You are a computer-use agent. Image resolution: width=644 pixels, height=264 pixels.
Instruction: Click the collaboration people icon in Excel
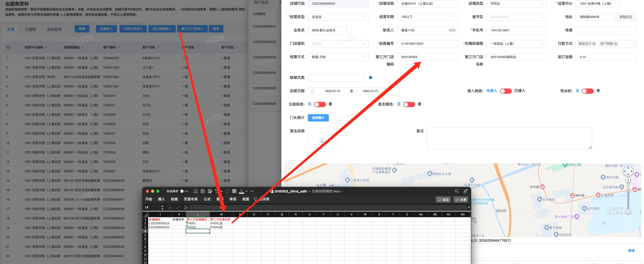[x=466, y=191]
